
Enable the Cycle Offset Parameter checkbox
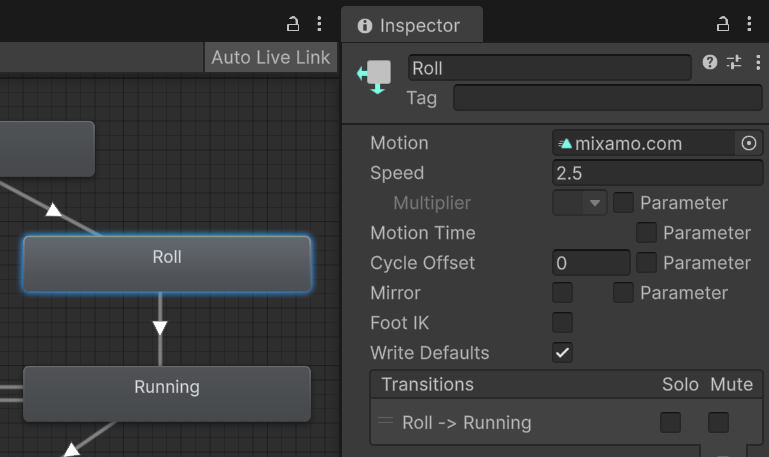click(x=646, y=262)
